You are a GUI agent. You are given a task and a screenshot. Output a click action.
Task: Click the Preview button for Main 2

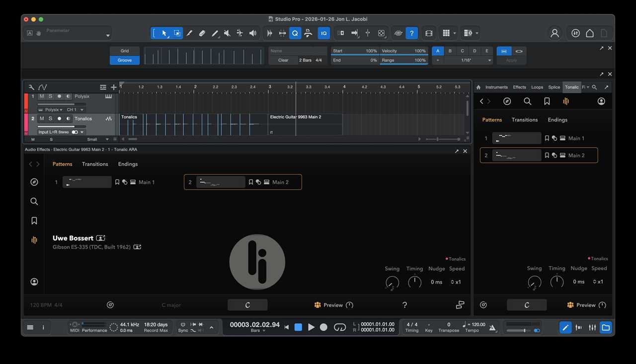(x=333, y=305)
